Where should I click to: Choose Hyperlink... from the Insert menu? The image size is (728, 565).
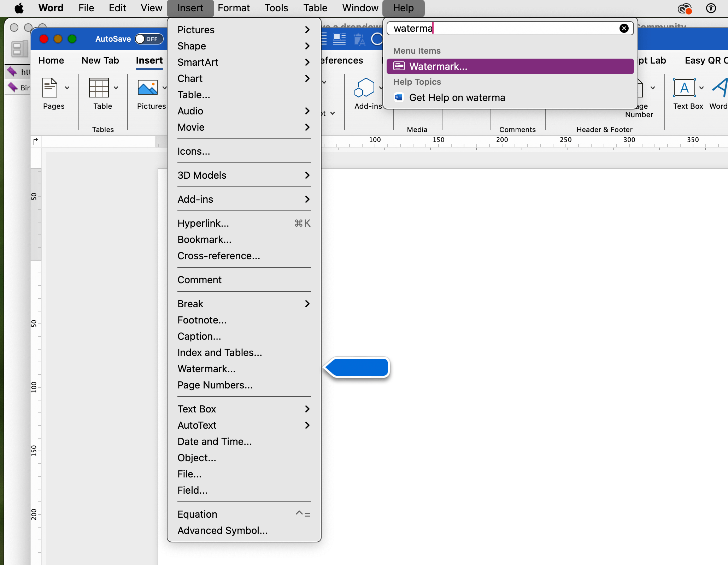click(244, 223)
